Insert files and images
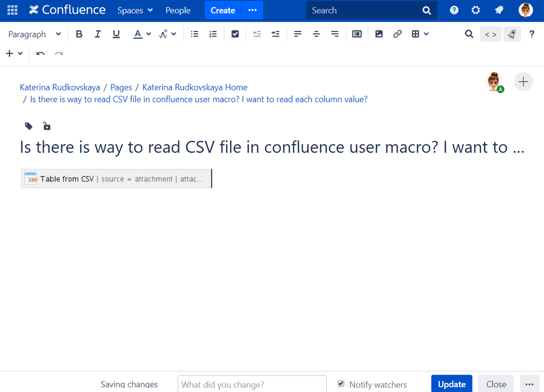The image size is (544, 392). (x=379, y=34)
